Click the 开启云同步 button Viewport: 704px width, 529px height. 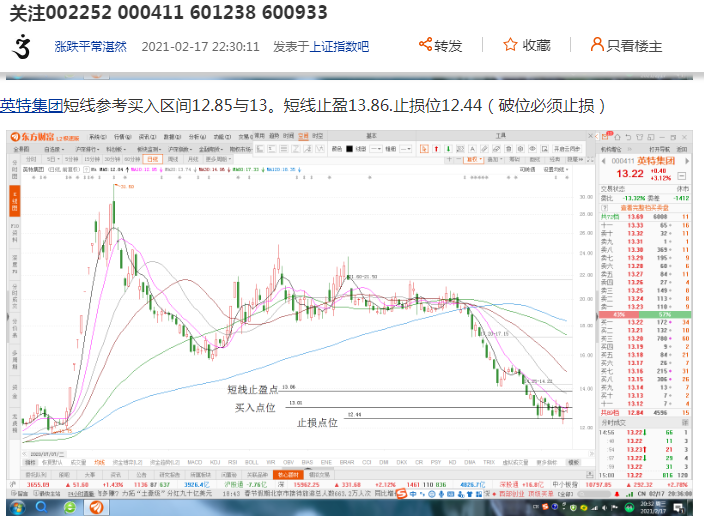567,149
